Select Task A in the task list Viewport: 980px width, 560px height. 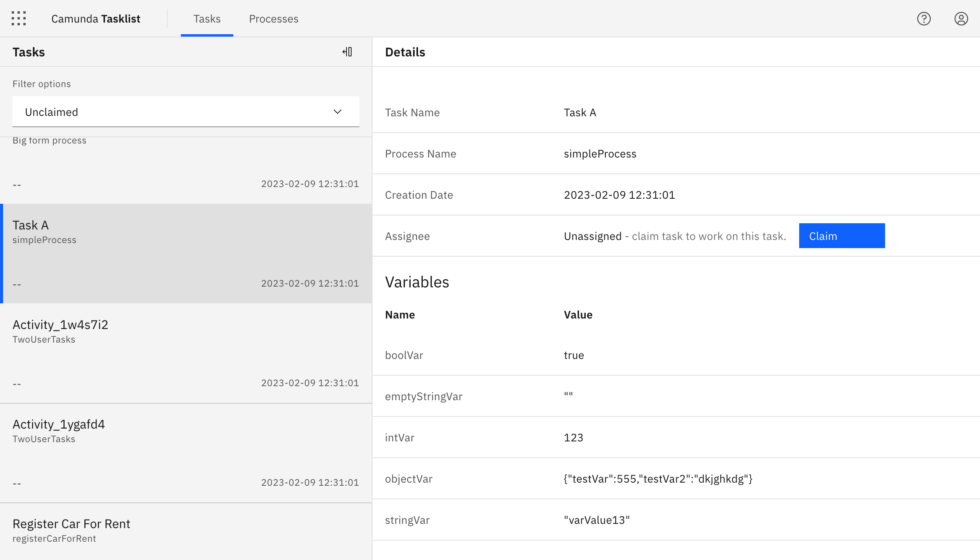point(186,253)
